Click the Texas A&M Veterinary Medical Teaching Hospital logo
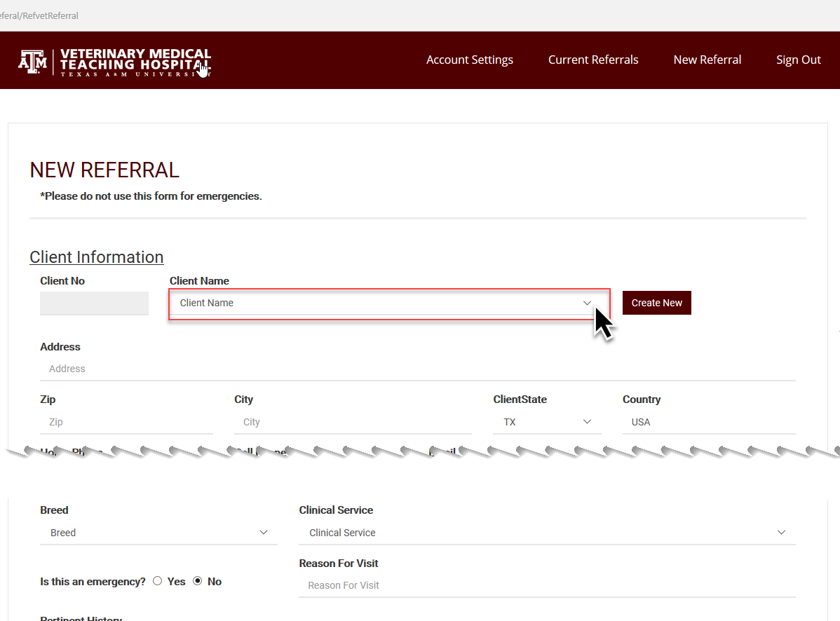This screenshot has height=621, width=840. tap(115, 62)
